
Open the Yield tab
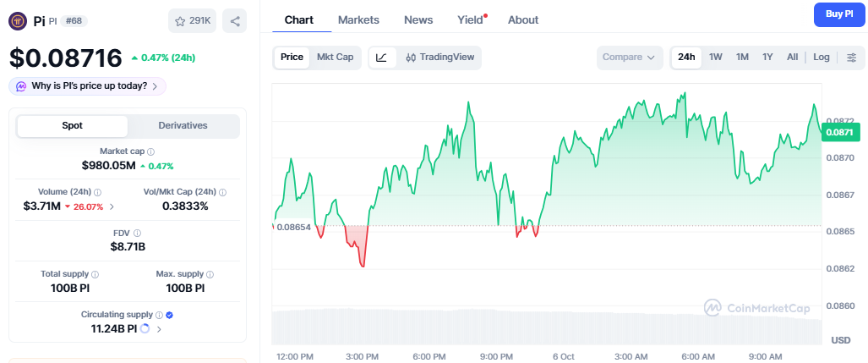471,20
